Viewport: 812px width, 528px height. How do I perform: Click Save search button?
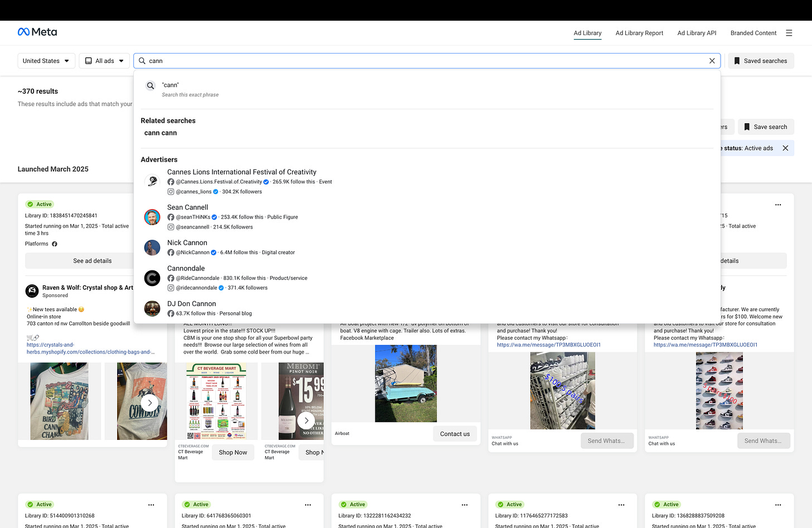766,127
